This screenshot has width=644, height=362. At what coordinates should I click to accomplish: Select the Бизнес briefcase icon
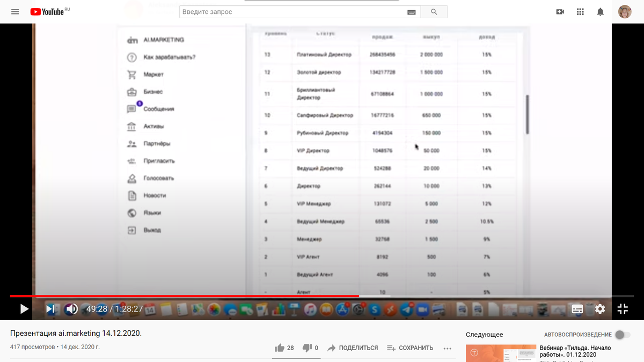click(x=131, y=92)
